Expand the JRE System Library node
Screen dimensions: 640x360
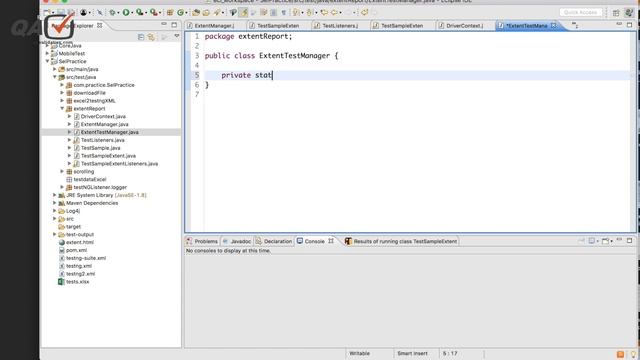(55, 195)
